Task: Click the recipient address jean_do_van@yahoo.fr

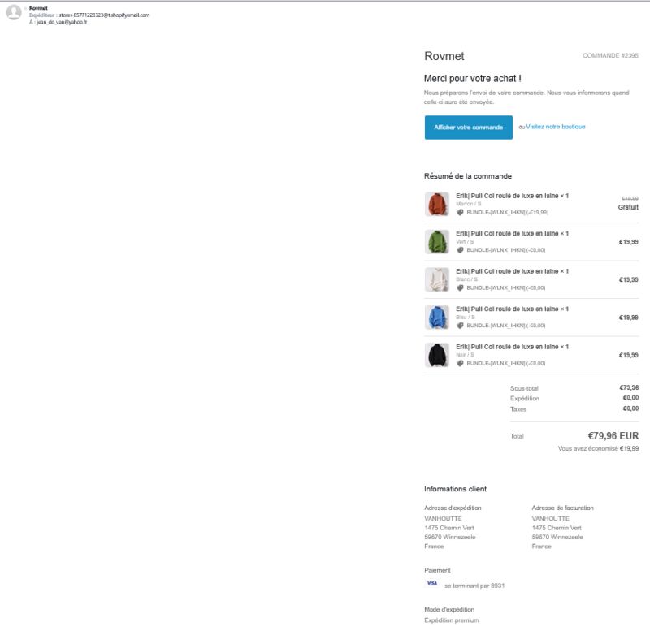Action: click(x=62, y=22)
